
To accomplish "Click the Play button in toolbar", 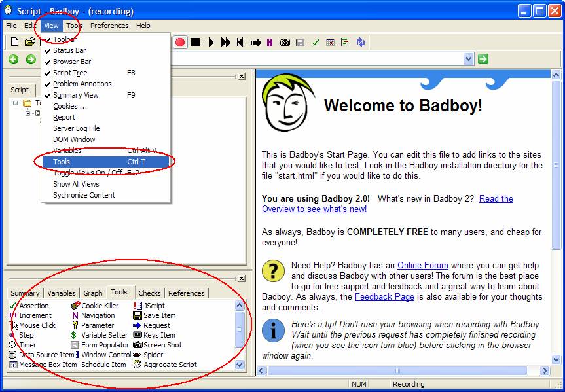I will [211, 43].
